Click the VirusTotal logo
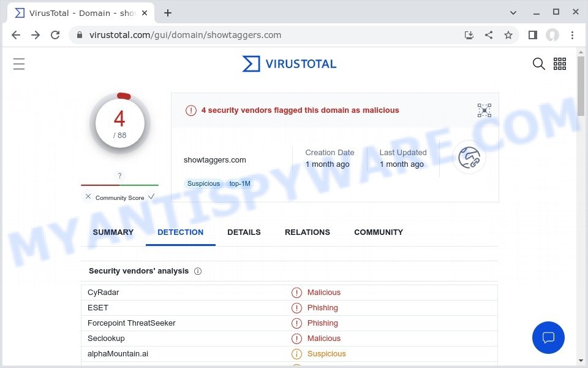This screenshot has height=368, width=588. point(289,64)
